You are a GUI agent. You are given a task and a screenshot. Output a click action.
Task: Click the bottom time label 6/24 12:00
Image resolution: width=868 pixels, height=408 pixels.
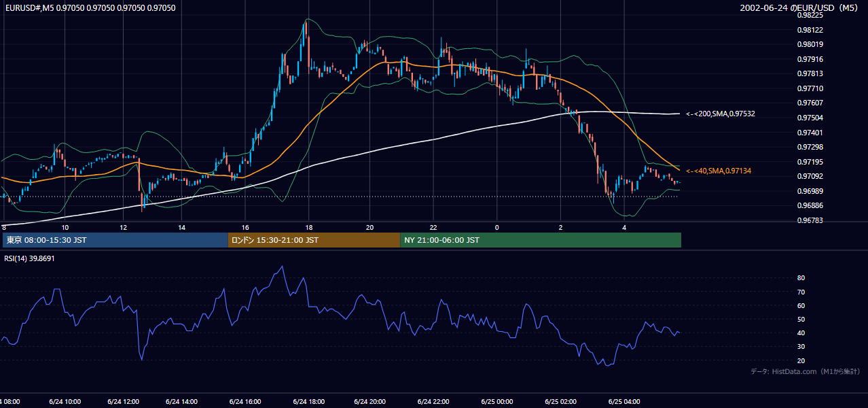(x=124, y=401)
